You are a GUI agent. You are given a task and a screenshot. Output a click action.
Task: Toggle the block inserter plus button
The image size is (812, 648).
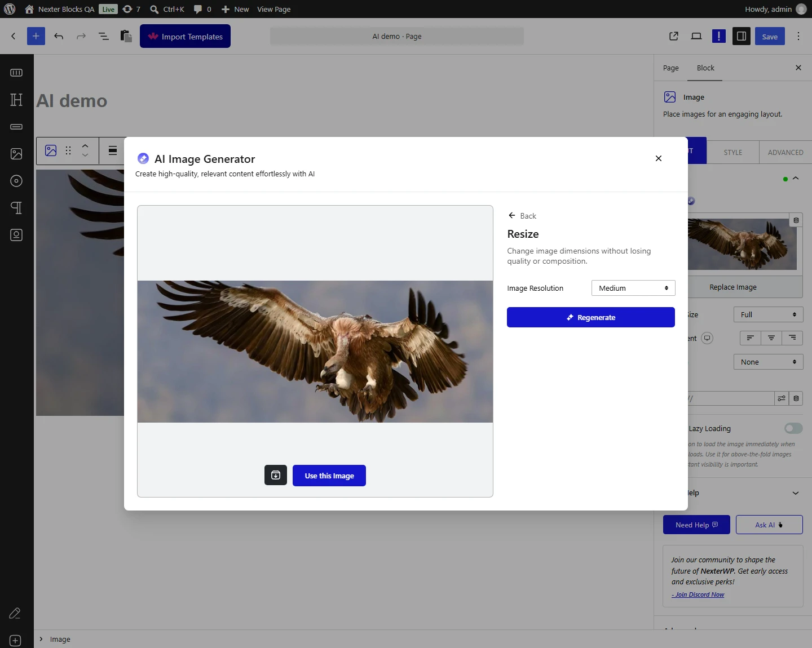pos(36,36)
